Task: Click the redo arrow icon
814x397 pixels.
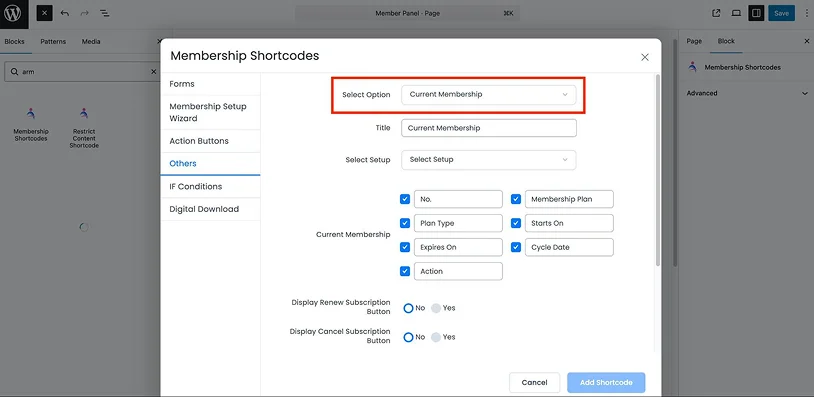Action: point(85,13)
